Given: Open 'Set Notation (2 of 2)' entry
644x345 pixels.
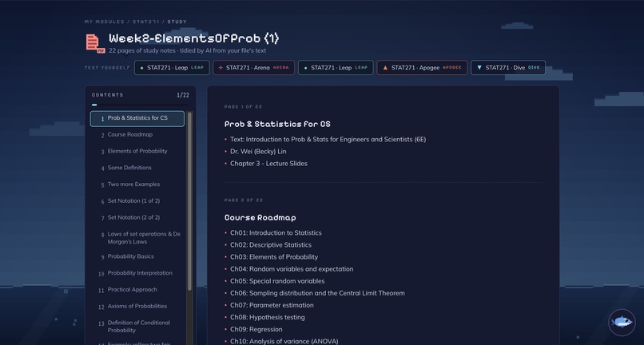Looking at the screenshot, I should coord(137,218).
